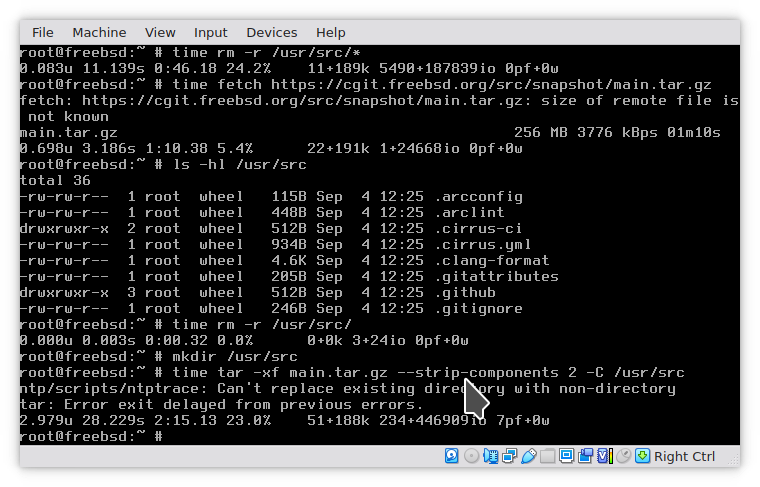Click the shared folders status icon
Screen dimensions: 760x487
(547, 456)
